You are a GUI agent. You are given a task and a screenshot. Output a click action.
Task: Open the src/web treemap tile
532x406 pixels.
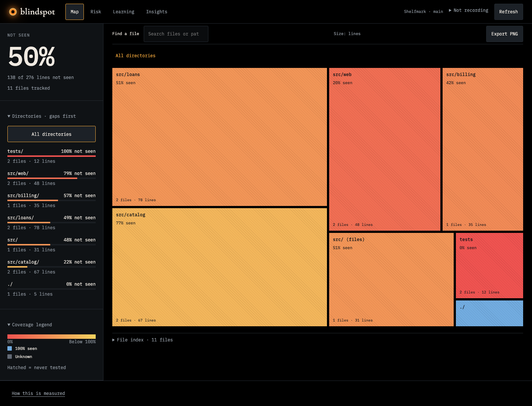click(x=385, y=149)
